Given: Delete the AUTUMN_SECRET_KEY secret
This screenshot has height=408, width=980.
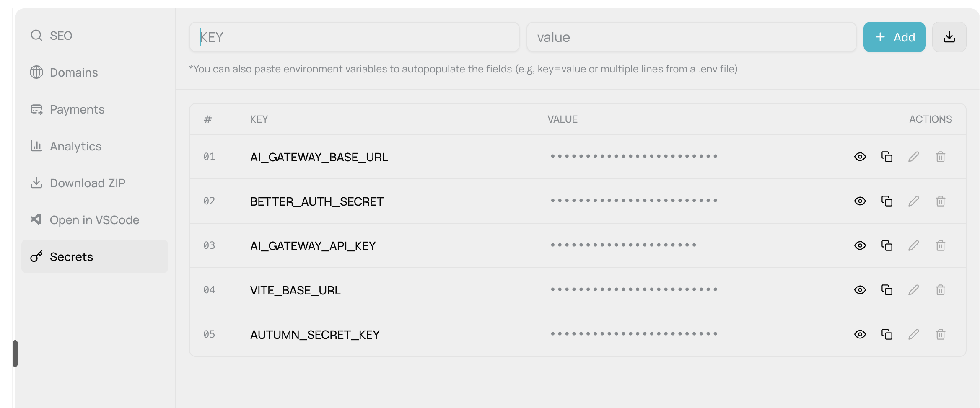Looking at the screenshot, I should 940,334.
